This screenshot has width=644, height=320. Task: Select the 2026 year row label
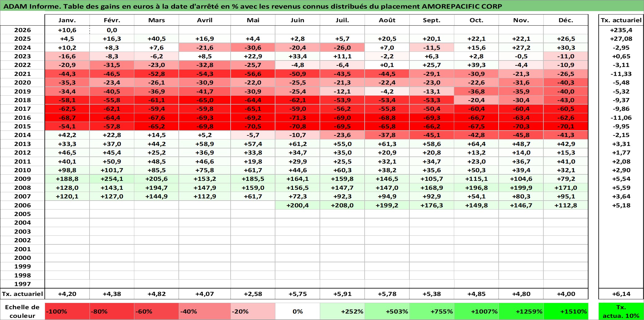(x=22, y=30)
